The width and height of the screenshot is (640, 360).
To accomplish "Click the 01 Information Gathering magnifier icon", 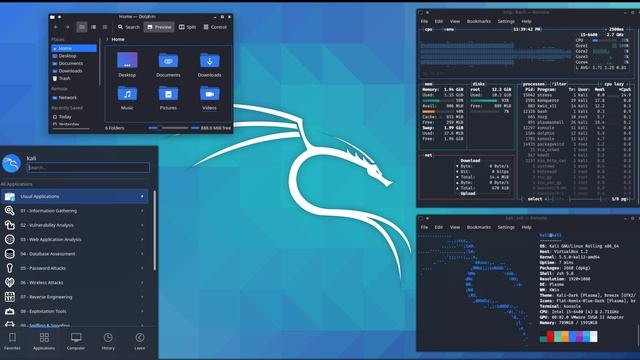I will tap(9, 211).
